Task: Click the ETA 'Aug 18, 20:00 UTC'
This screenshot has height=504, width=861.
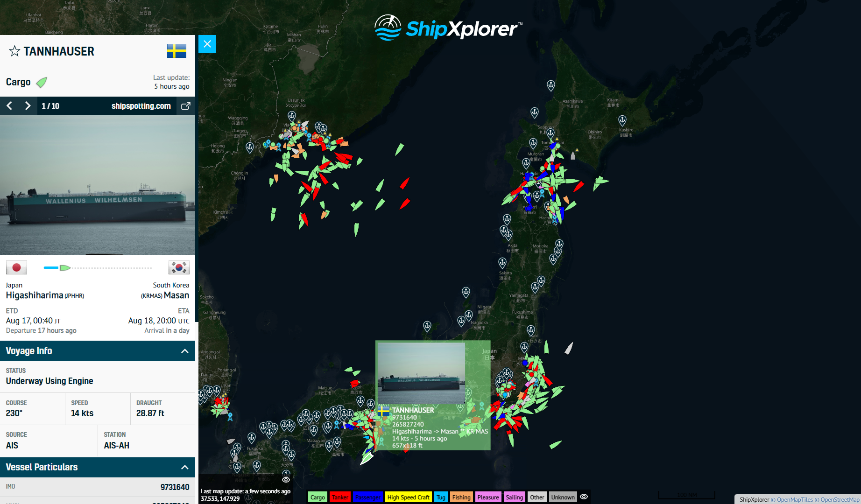Action: coord(159,321)
